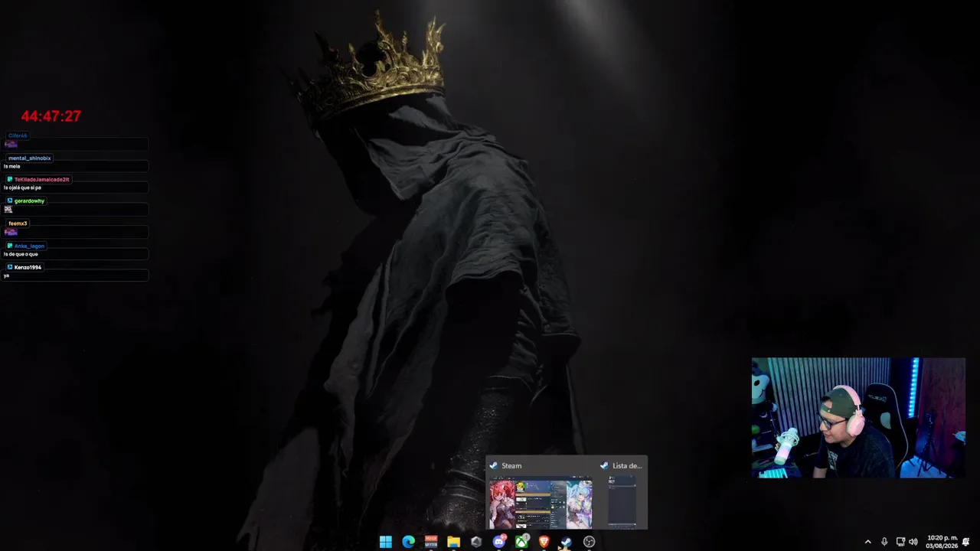This screenshot has height=551, width=980.
Task: Click the red 44:47:27 timer
Action: pos(51,116)
